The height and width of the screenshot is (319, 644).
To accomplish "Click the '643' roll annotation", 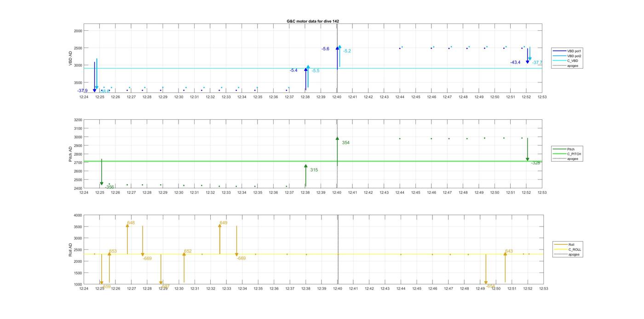I will pyautogui.click(x=509, y=251).
